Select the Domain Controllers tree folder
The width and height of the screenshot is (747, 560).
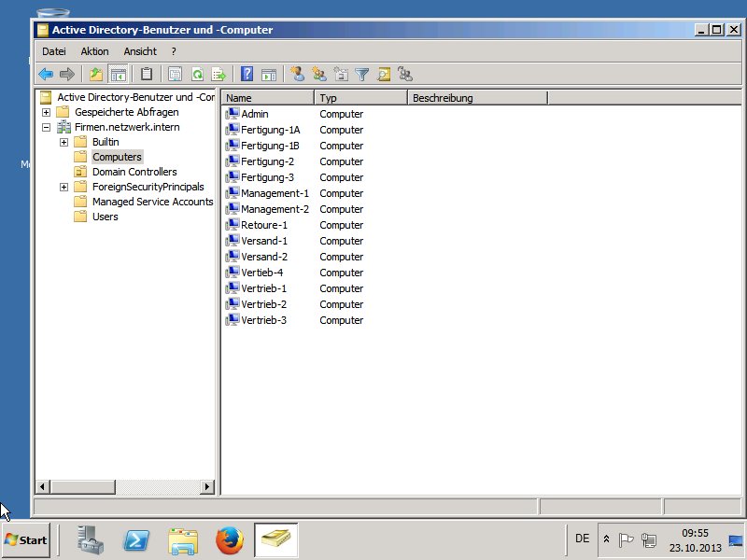(134, 172)
